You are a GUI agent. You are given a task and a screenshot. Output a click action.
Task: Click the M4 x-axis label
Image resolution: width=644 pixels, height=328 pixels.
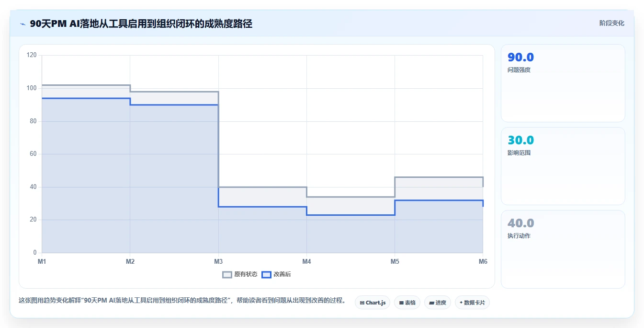point(306,261)
